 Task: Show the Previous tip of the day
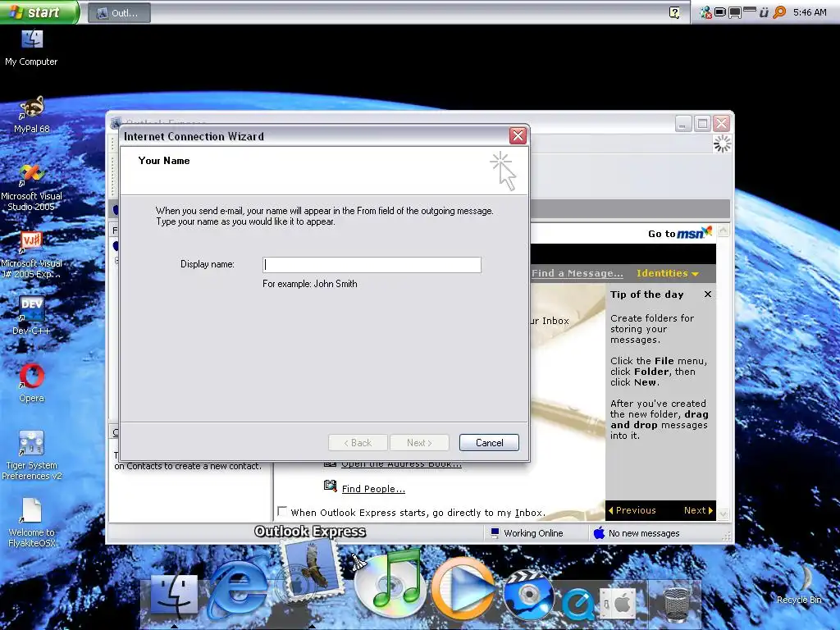pyautogui.click(x=632, y=510)
